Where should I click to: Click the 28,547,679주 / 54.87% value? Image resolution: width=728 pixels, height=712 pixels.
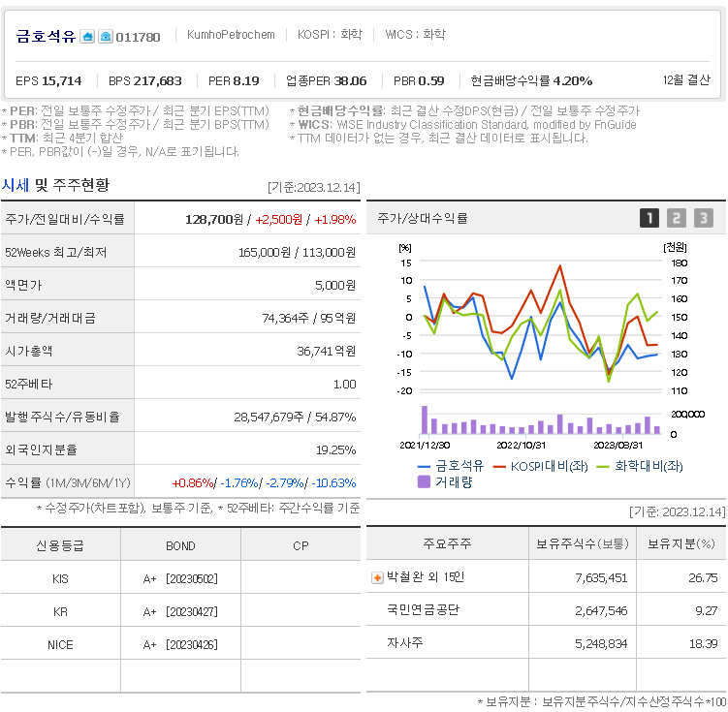point(295,417)
